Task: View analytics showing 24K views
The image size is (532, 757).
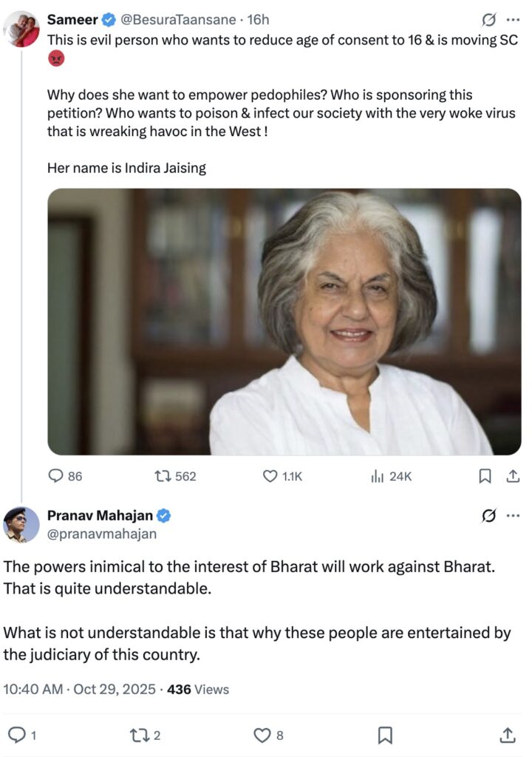Action: tap(378, 477)
